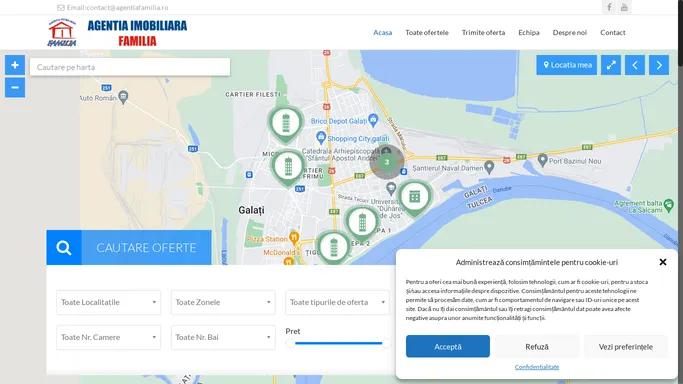This screenshot has height=384, width=683.
Task: Open Toate Zonele dropdown
Action: click(223, 302)
